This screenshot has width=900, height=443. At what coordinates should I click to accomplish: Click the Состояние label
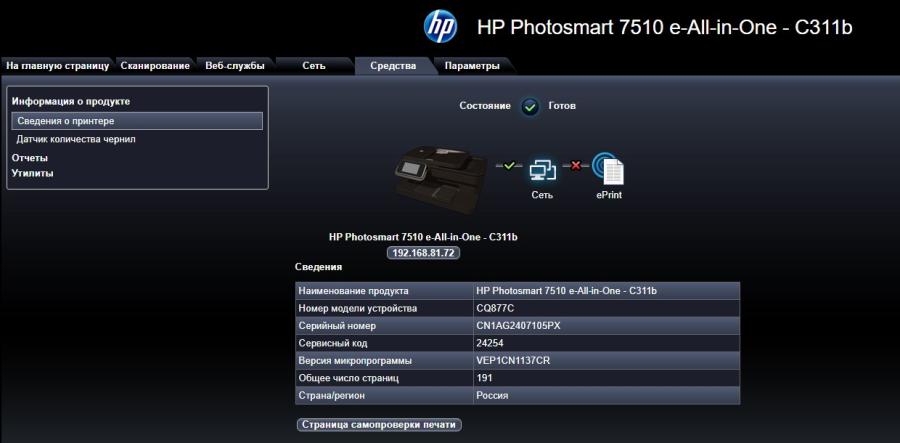pyautogui.click(x=485, y=106)
